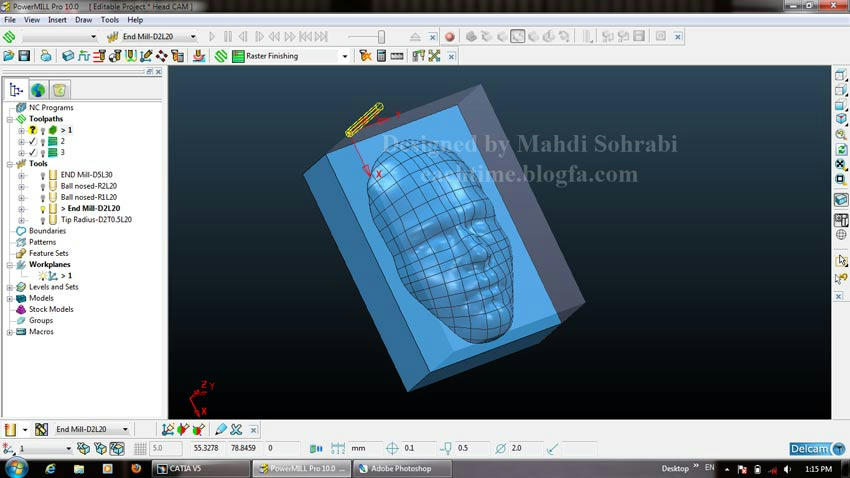Expand the Levels and Sets node
850x478 pixels.
coord(10,287)
